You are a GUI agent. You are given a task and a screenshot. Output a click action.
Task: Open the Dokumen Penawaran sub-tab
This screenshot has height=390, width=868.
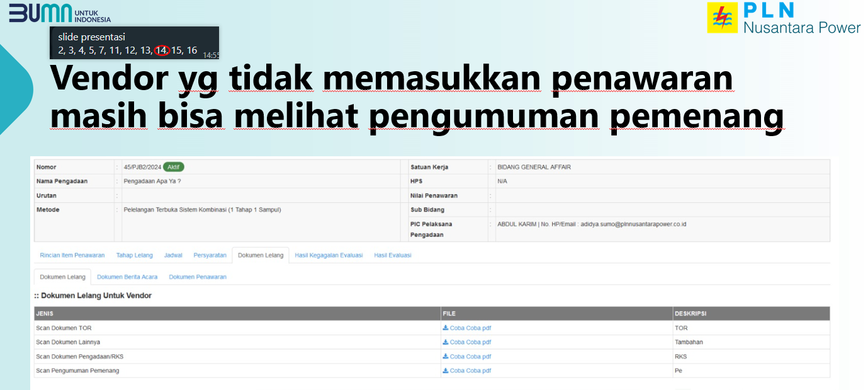coord(198,277)
